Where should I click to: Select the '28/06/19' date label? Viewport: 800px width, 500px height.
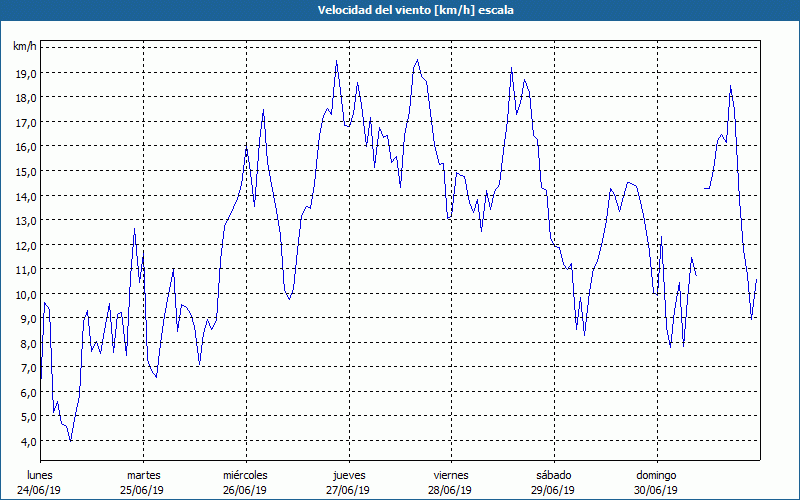[x=450, y=491]
